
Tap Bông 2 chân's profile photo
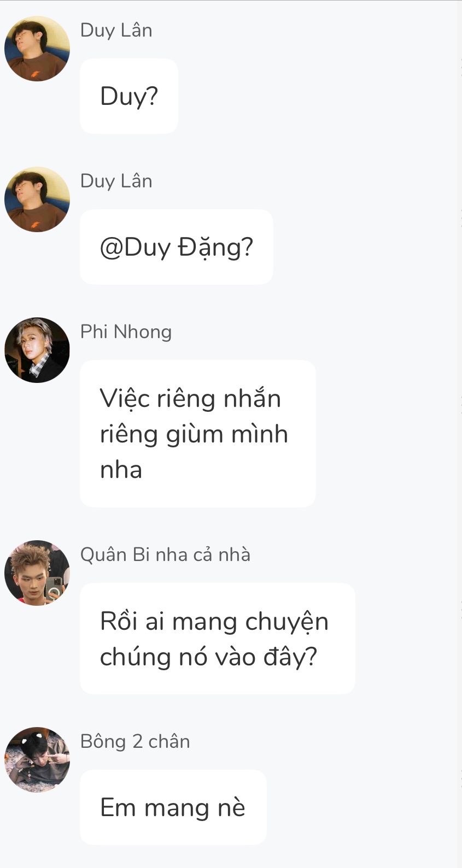click(x=37, y=760)
